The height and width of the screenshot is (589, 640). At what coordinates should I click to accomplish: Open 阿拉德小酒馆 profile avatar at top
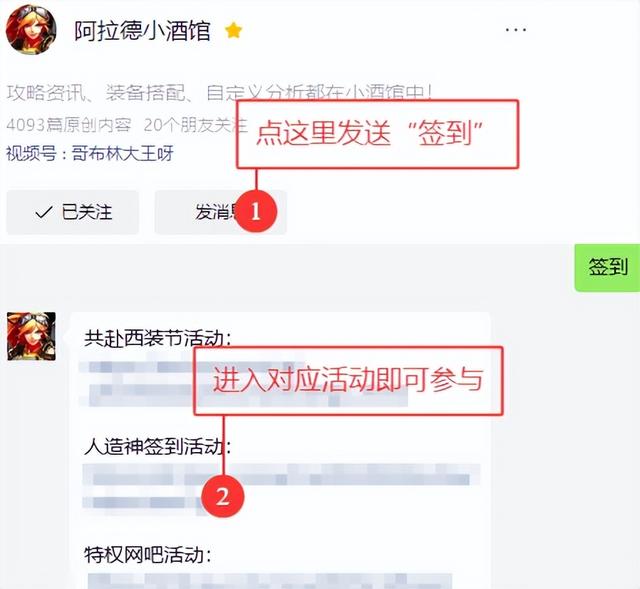31,29
